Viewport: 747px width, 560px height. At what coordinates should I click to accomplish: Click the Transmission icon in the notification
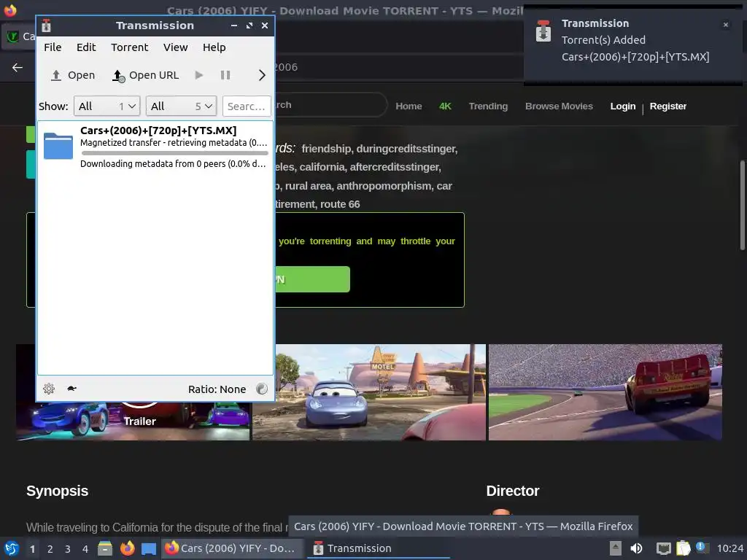click(543, 31)
